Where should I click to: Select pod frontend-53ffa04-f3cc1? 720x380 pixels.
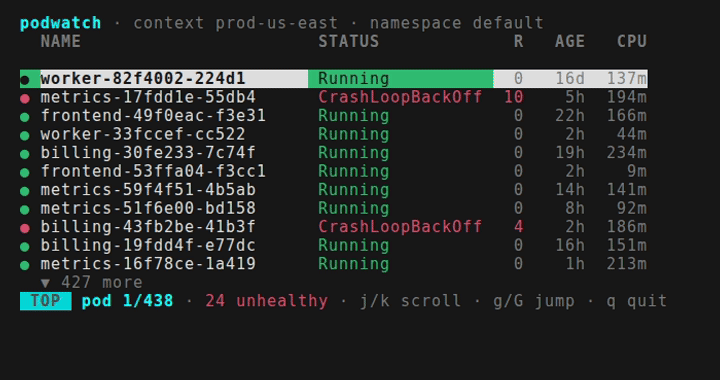[x=334, y=171]
